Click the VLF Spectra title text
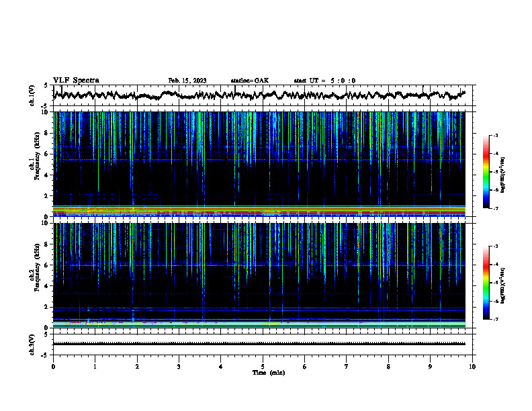Image resolution: width=532 pixels, height=411 pixels. tap(76, 81)
